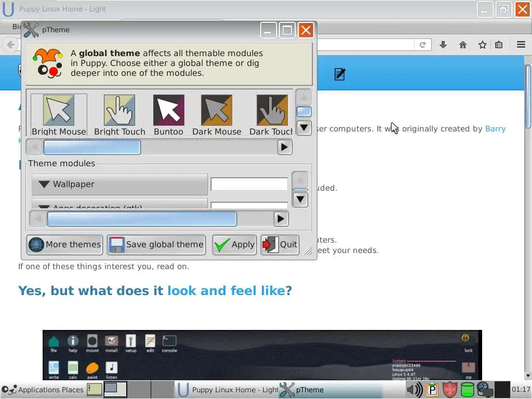Expand the Apps decoration (gtk) module
532x399 pixels.
(x=119, y=204)
